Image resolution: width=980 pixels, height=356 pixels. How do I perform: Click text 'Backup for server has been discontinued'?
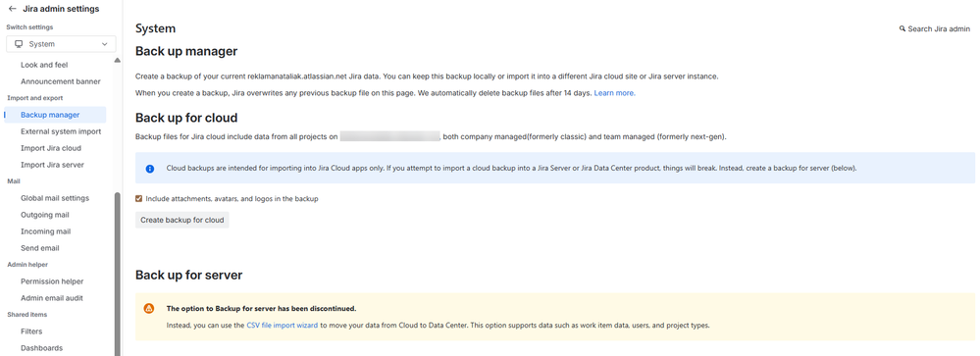point(285,309)
